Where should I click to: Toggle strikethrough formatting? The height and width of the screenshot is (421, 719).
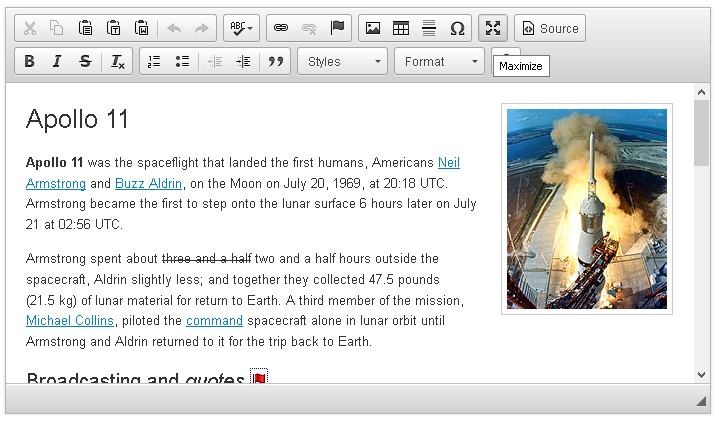click(x=85, y=61)
